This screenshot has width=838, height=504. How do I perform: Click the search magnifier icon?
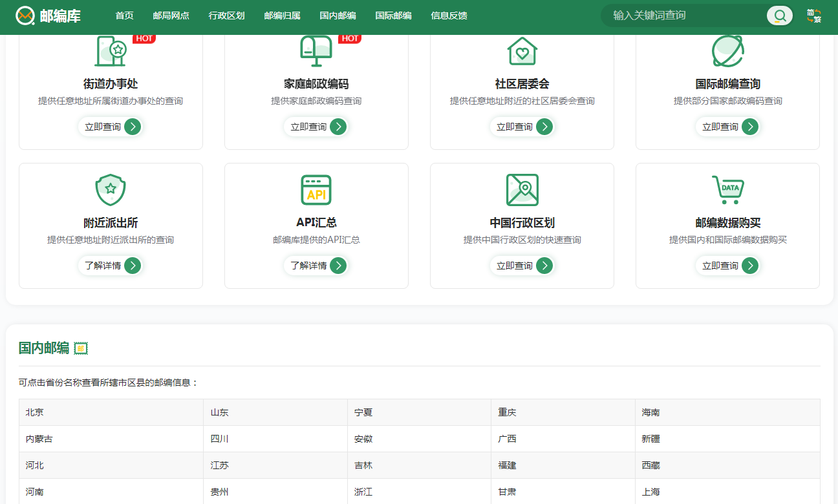[780, 16]
